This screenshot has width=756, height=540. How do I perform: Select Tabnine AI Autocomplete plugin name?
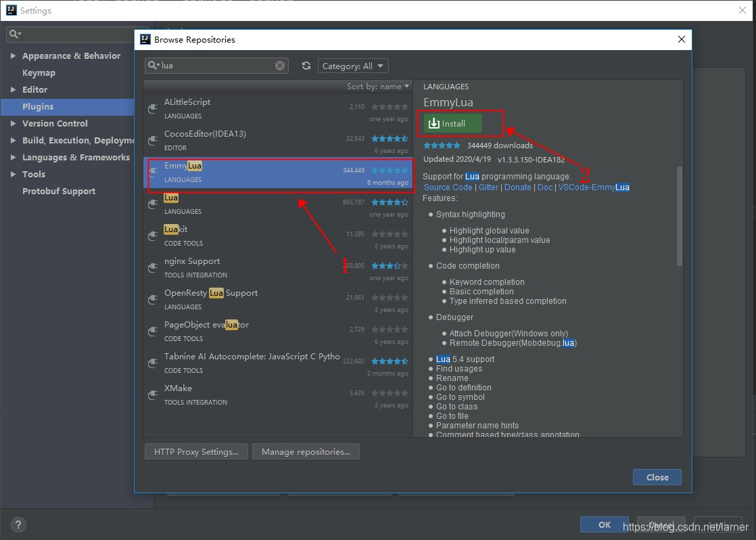(252, 357)
